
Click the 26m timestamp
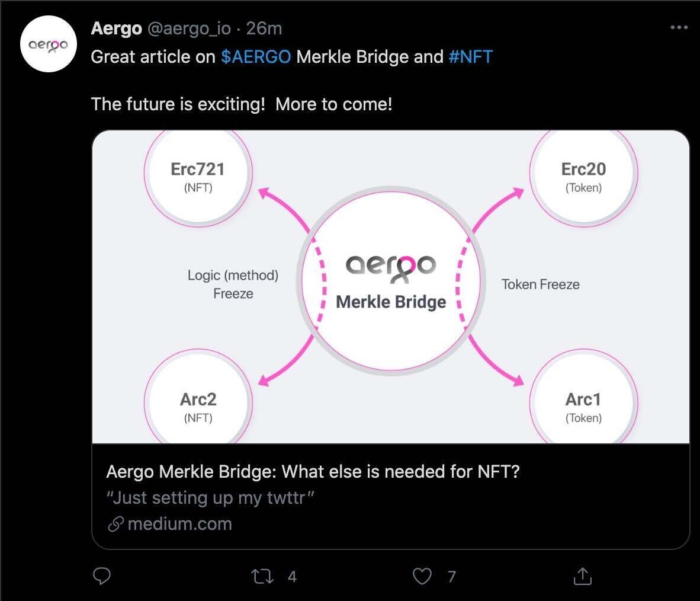[x=264, y=28]
